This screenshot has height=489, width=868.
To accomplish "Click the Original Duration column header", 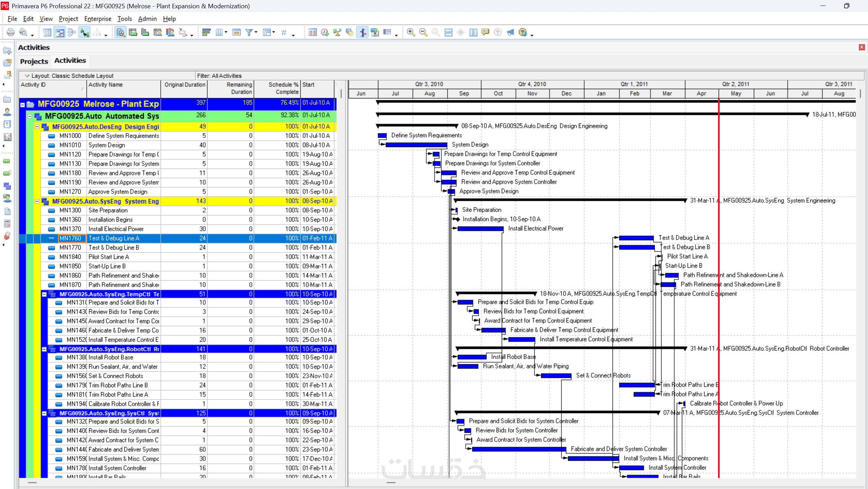I will click(184, 89).
